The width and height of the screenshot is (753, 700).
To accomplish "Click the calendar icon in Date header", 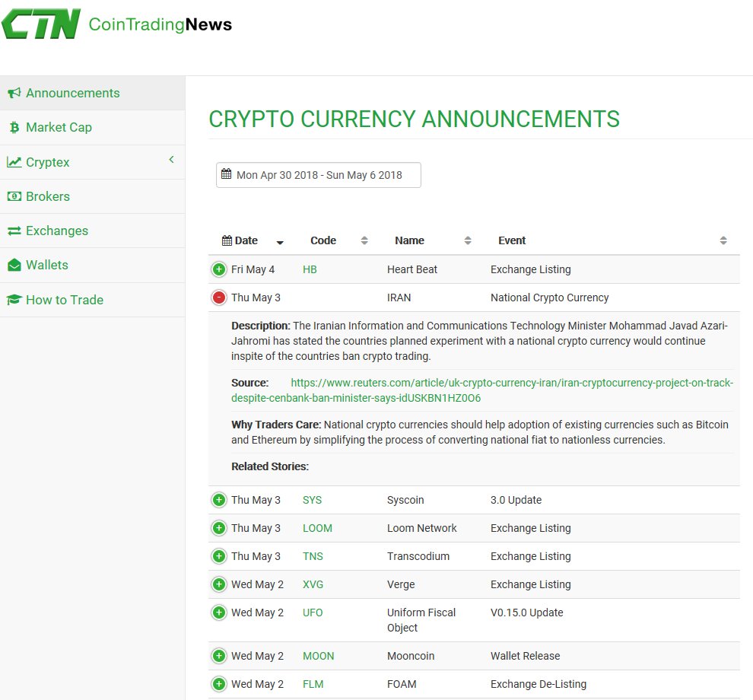I will 227,240.
